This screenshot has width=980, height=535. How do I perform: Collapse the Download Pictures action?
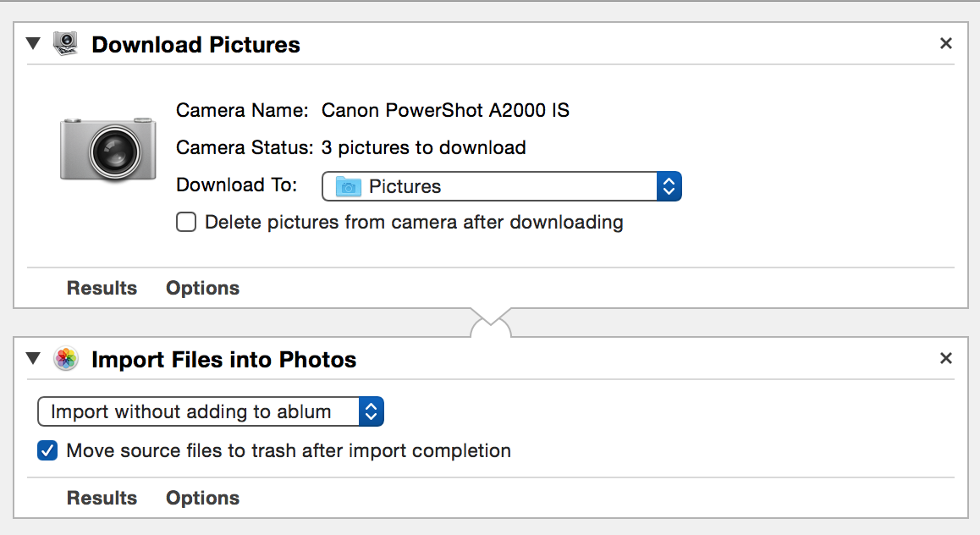tap(33, 44)
